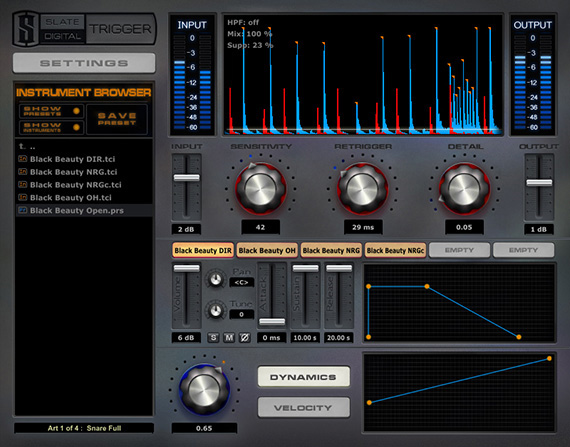570x447 pixels.
Task: Click file icon beside Black Beauty NRG.tci
Action: 23,172
